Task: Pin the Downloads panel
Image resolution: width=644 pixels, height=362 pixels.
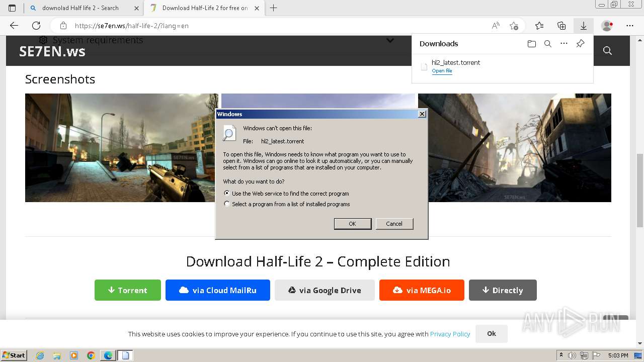Action: [580, 44]
